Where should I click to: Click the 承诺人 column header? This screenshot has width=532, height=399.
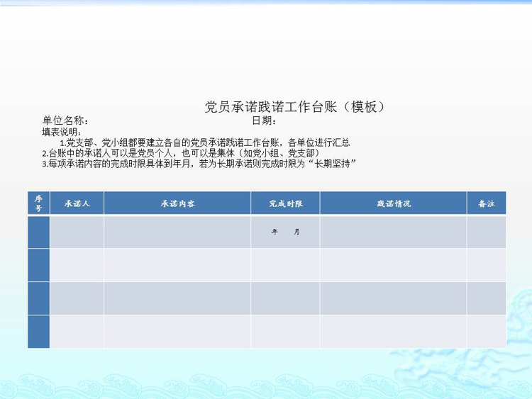(x=77, y=203)
